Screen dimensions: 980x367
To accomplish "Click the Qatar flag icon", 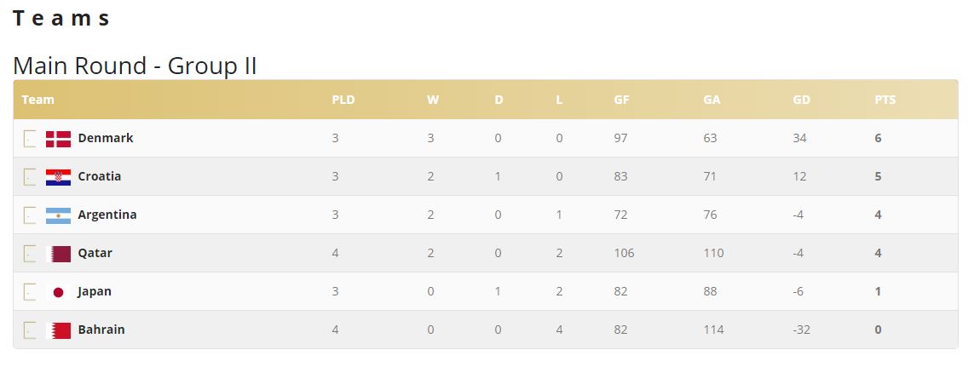I will point(58,254).
